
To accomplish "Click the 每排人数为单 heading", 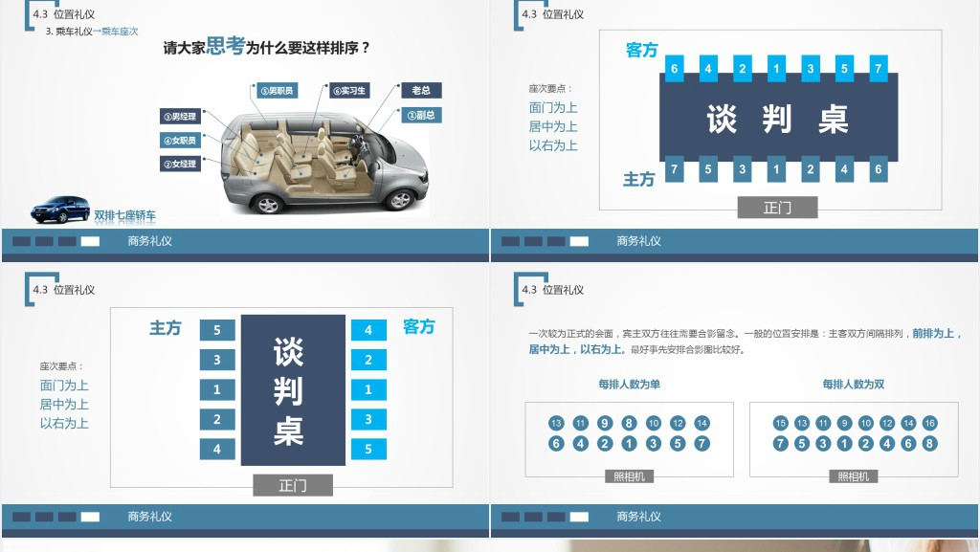I will pyautogui.click(x=629, y=385).
